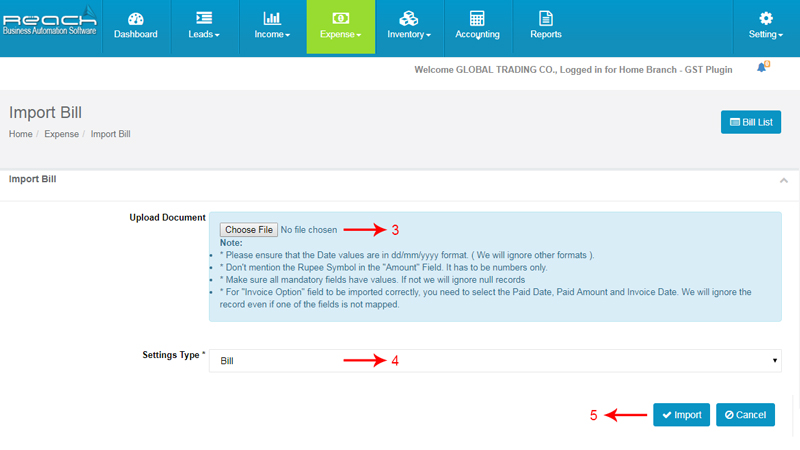Image resolution: width=800 pixels, height=450 pixels.
Task: Click the Import Bill breadcrumb text
Action: tap(111, 134)
